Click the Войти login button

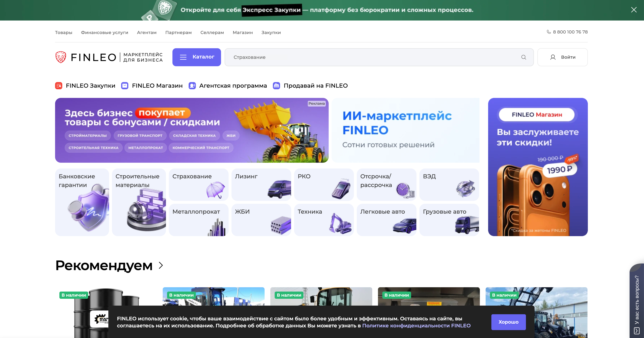pyautogui.click(x=562, y=57)
